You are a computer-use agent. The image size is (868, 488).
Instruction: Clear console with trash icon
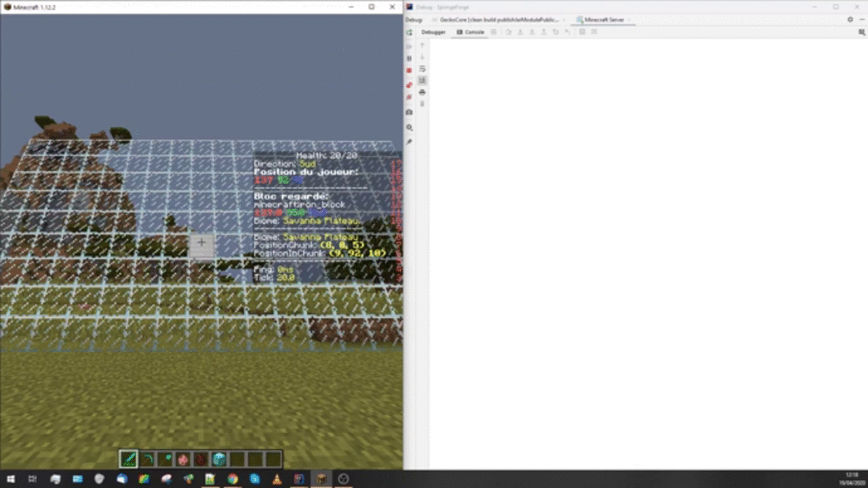coord(422,104)
